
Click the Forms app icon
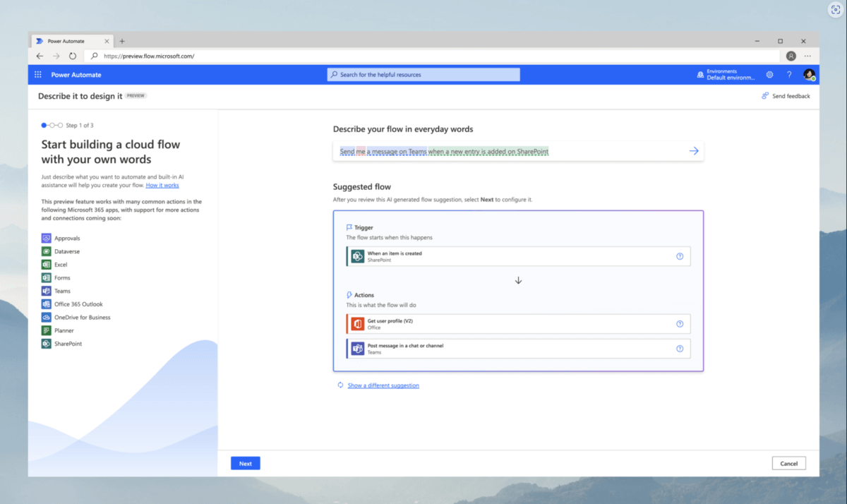click(x=47, y=278)
